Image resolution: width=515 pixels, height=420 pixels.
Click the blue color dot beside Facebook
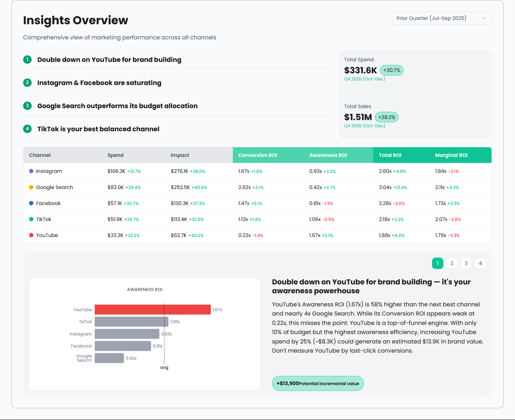pos(31,203)
